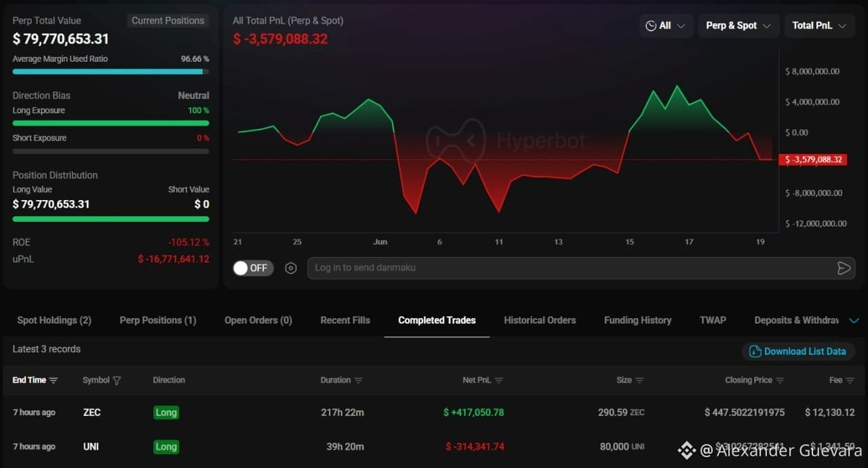868x468 pixels.
Task: Sort by Fee column icon
Action: 850,381
